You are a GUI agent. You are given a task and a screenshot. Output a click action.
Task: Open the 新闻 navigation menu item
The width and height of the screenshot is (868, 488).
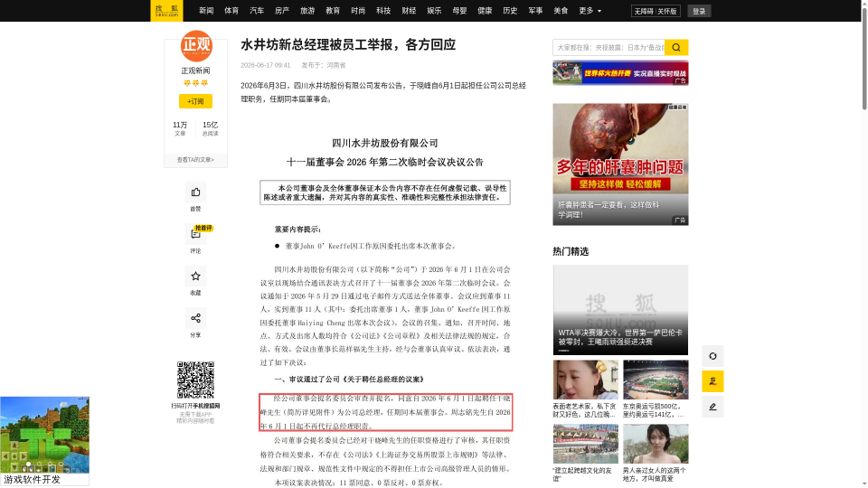206,11
